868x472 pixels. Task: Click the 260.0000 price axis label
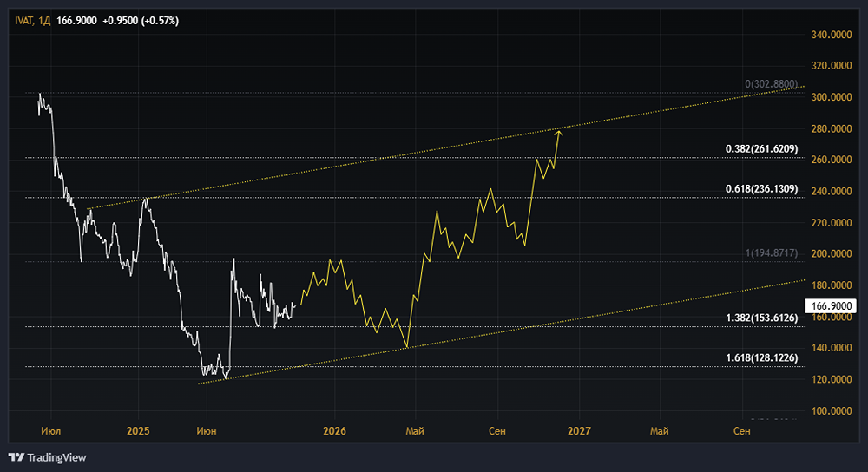(831, 160)
